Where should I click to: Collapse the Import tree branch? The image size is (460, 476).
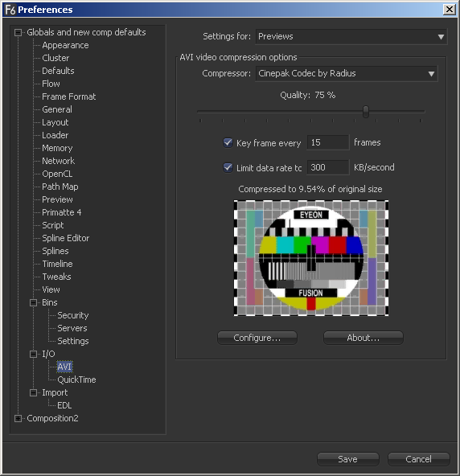point(34,393)
